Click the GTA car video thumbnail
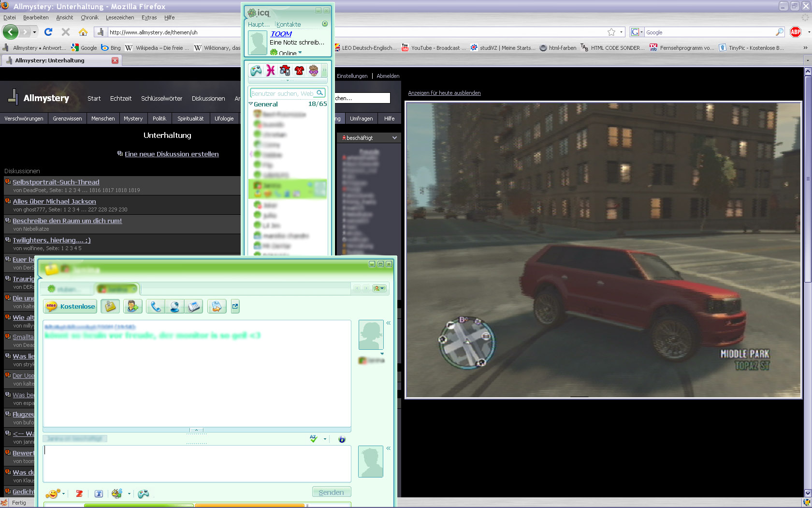Image resolution: width=812 pixels, height=508 pixels. click(603, 250)
